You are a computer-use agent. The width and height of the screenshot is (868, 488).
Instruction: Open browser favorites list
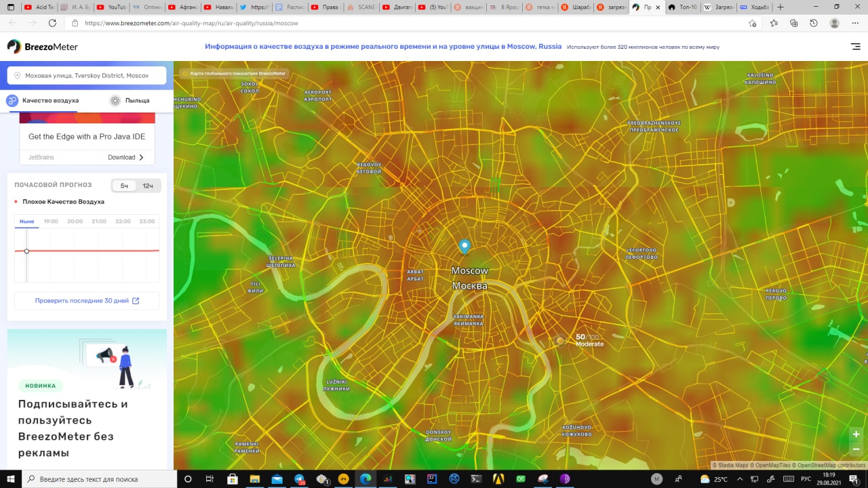pos(774,23)
